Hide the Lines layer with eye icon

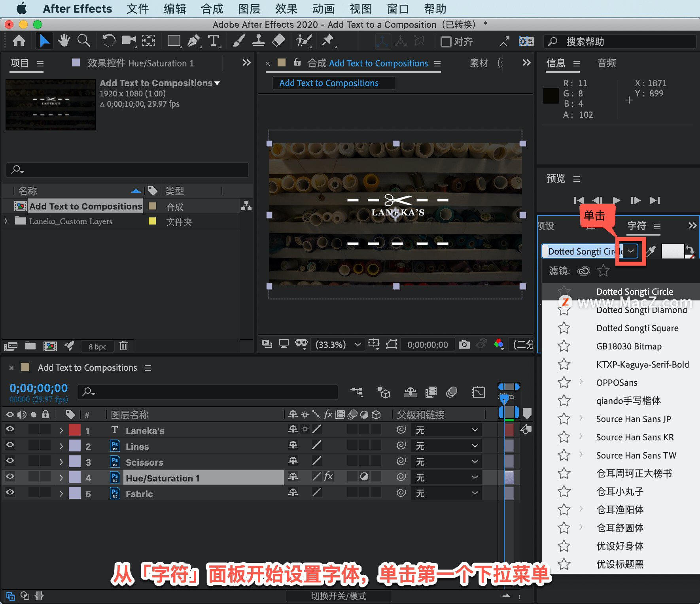point(10,445)
